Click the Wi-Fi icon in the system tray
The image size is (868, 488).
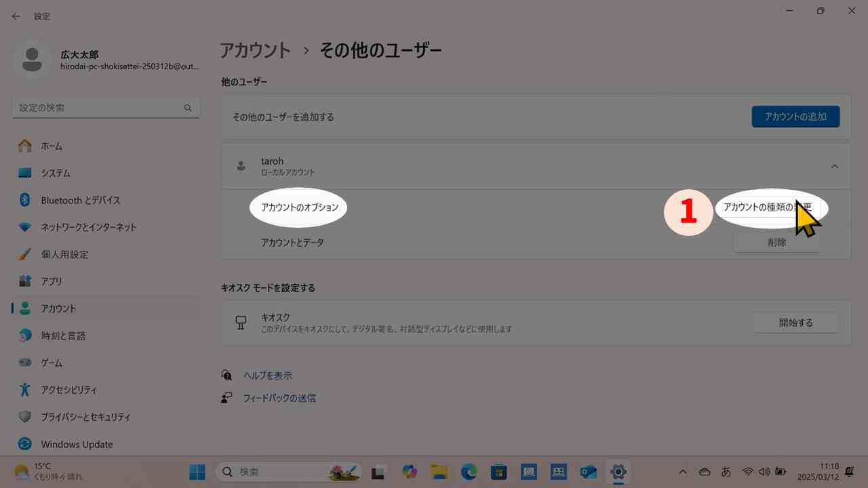[748, 472]
